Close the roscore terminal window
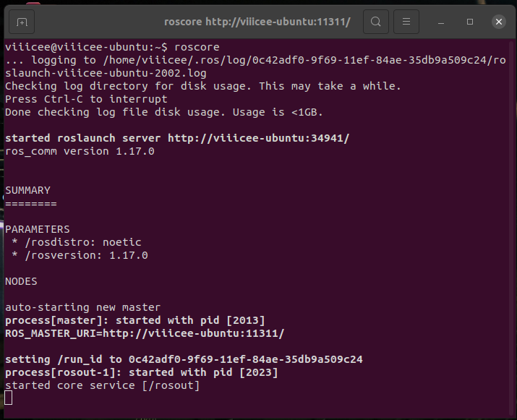This screenshot has width=517, height=420. click(x=499, y=22)
